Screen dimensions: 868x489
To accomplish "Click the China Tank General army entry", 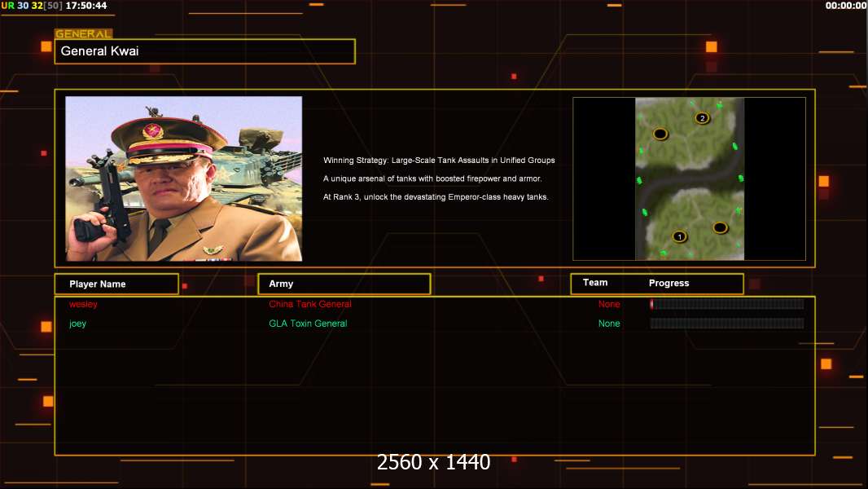I will 310,304.
